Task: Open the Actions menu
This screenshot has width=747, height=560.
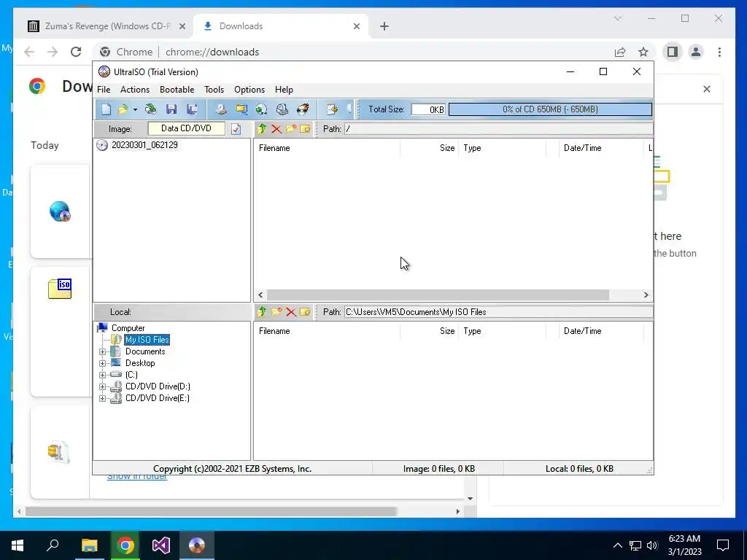Action: click(135, 90)
